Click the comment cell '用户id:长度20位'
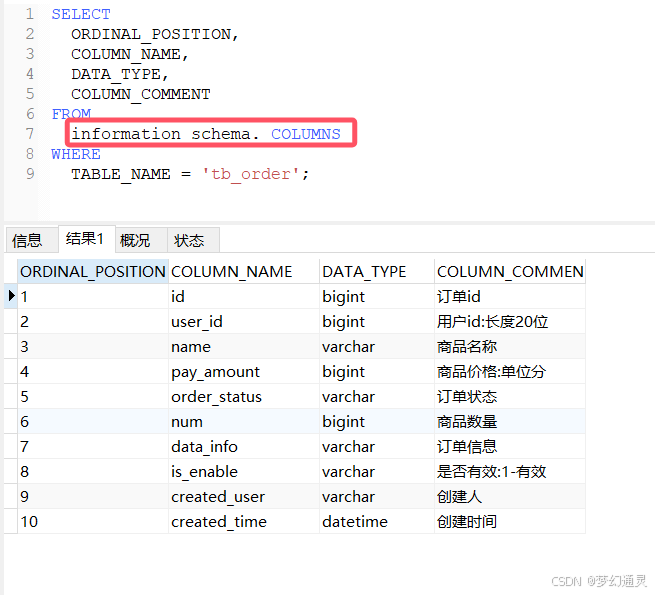655x595 pixels. (510, 322)
